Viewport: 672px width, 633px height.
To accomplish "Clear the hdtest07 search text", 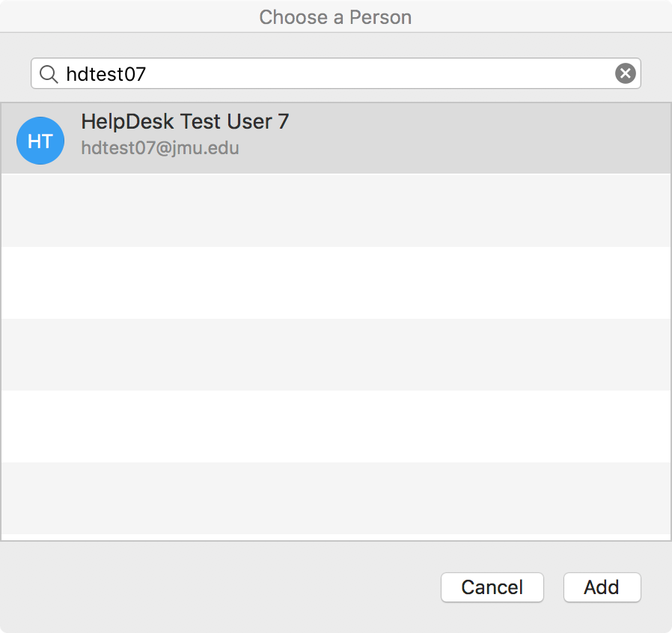I will pos(626,73).
